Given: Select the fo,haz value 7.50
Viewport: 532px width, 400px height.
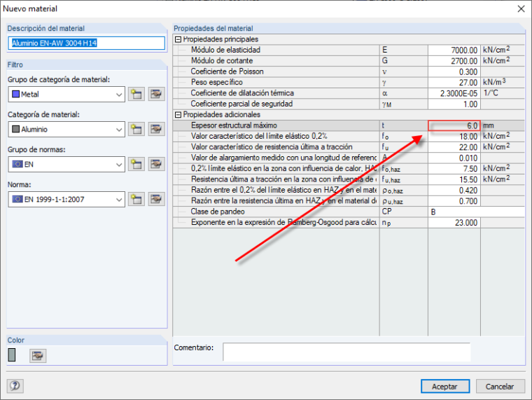Looking at the screenshot, I should point(454,169).
